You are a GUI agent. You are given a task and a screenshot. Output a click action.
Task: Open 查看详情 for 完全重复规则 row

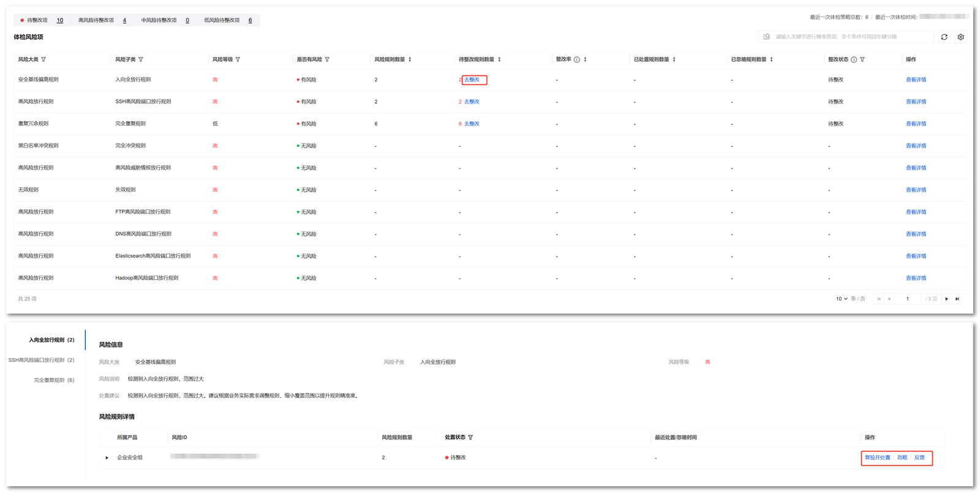[x=916, y=124]
